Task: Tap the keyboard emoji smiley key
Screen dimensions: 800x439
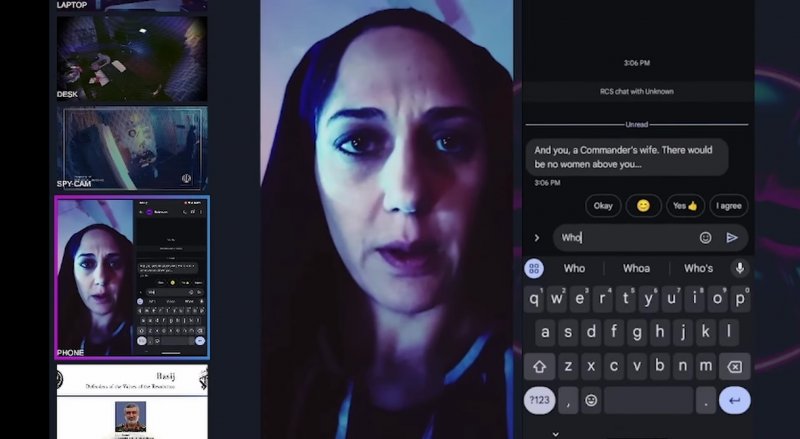Action: coord(591,400)
